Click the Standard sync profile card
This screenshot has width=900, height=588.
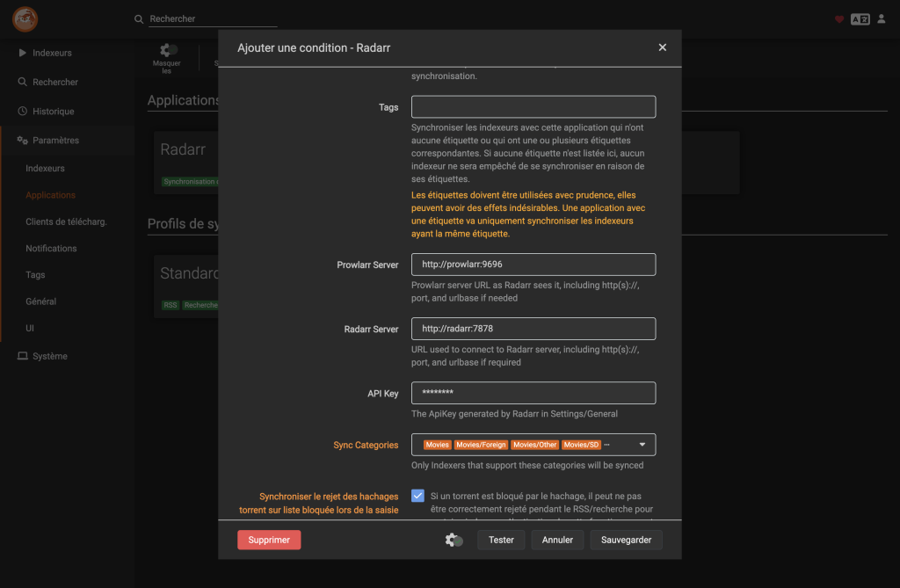point(186,287)
